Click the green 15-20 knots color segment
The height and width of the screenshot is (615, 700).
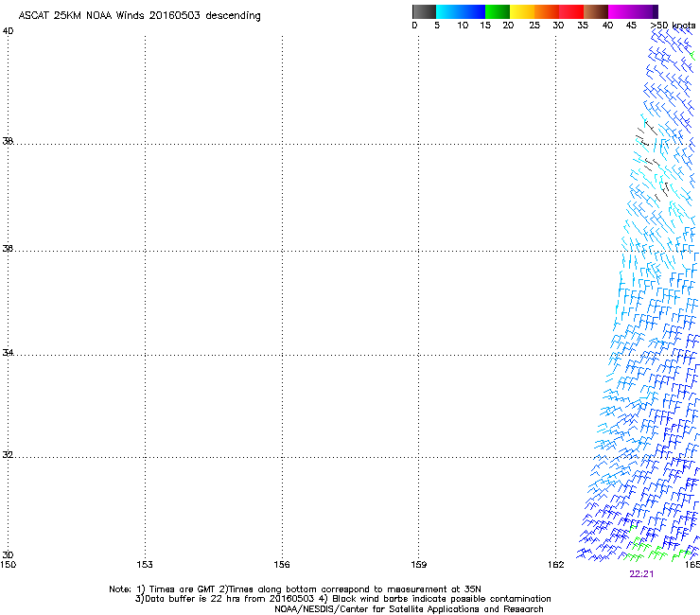[x=498, y=11]
